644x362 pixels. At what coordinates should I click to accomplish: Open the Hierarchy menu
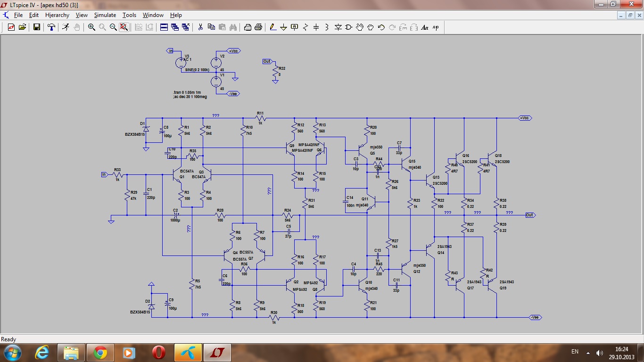57,15
